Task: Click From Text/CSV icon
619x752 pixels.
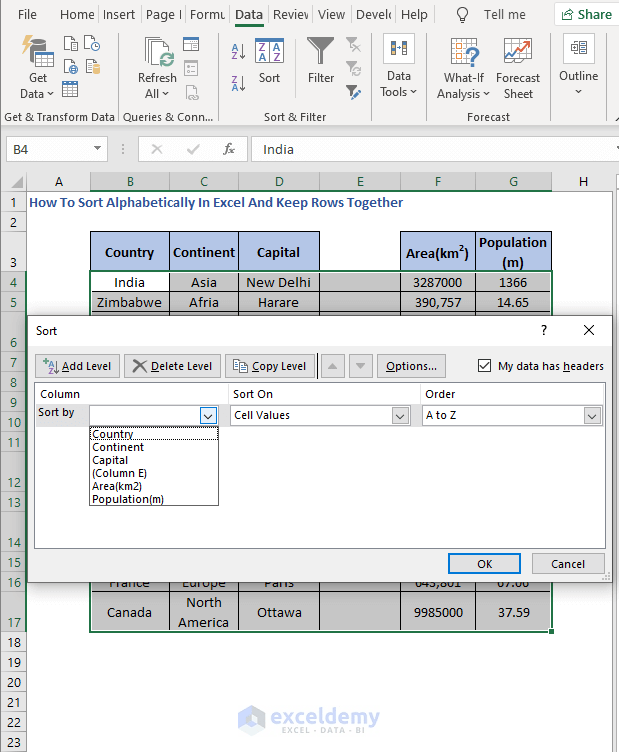Action: point(71,44)
